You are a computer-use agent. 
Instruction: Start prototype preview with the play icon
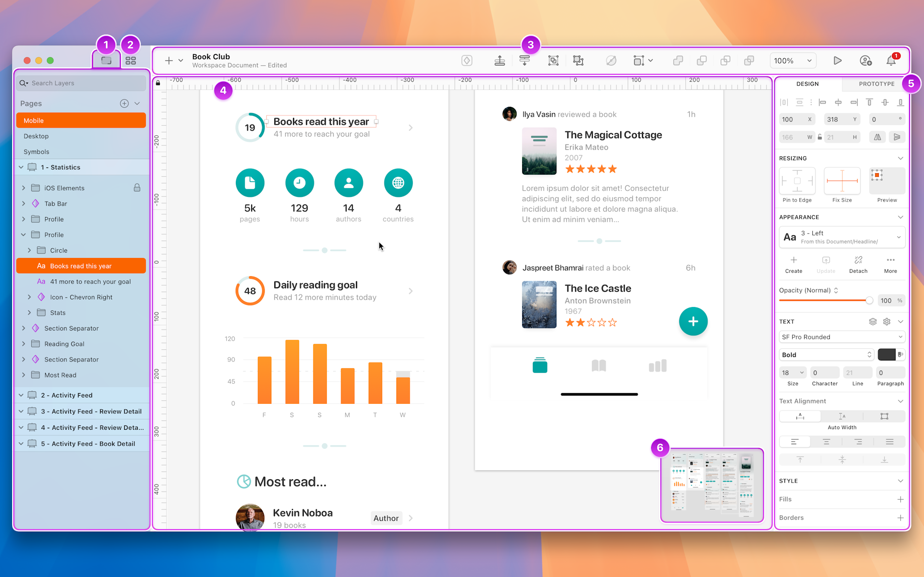(x=837, y=61)
